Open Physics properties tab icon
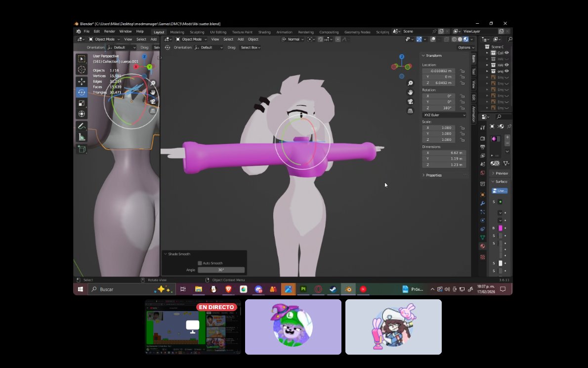This screenshot has height=368, width=588. (x=483, y=221)
